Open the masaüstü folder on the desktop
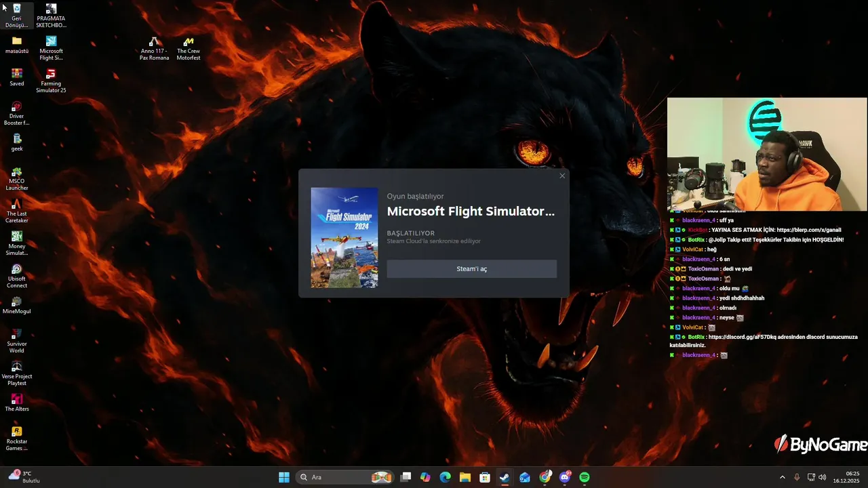868x488 pixels. pos(17,45)
